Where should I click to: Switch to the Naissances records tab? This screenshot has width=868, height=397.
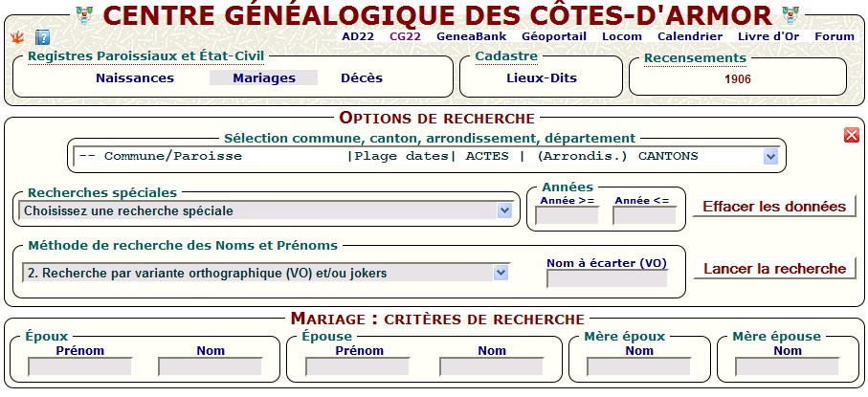[135, 78]
